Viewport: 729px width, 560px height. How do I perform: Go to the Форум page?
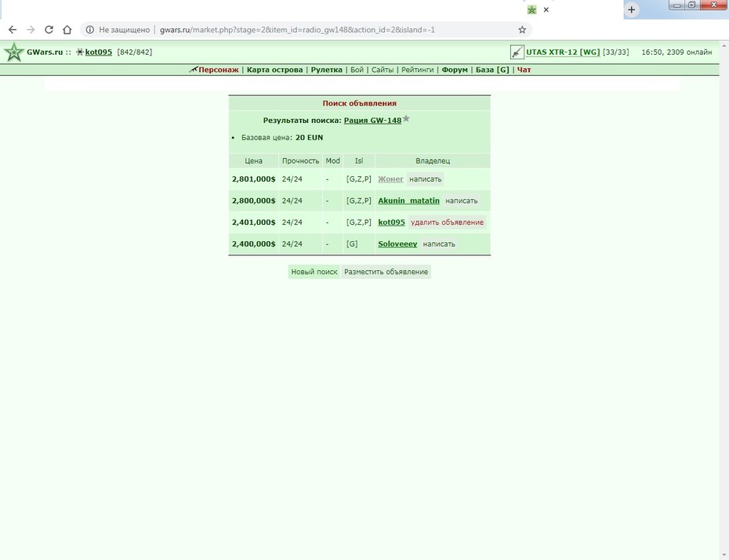tap(455, 70)
